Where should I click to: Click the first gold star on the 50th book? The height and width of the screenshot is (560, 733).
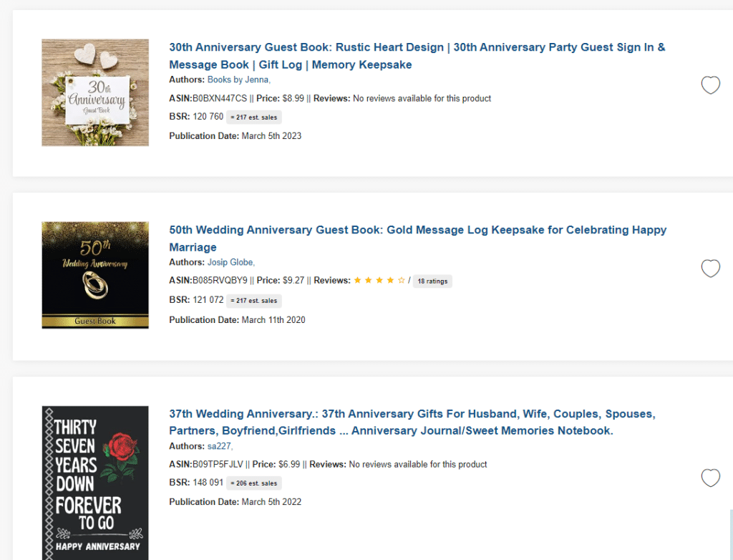(x=356, y=280)
